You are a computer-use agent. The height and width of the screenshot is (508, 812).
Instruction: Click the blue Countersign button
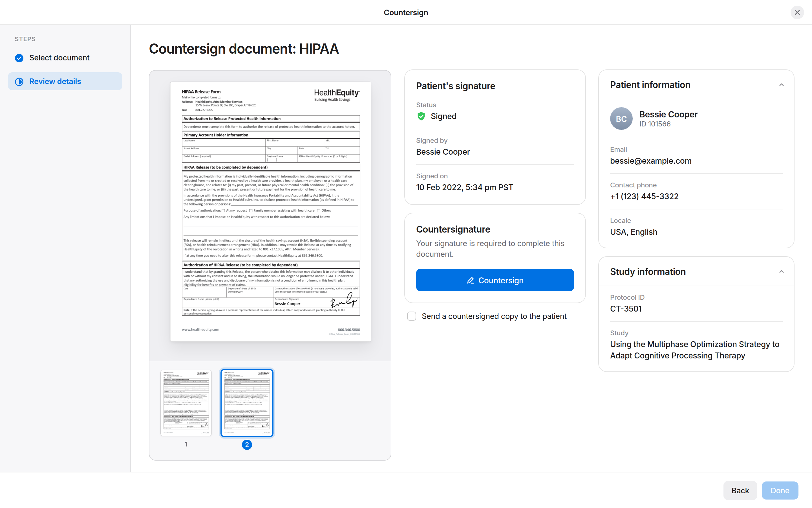click(x=495, y=280)
